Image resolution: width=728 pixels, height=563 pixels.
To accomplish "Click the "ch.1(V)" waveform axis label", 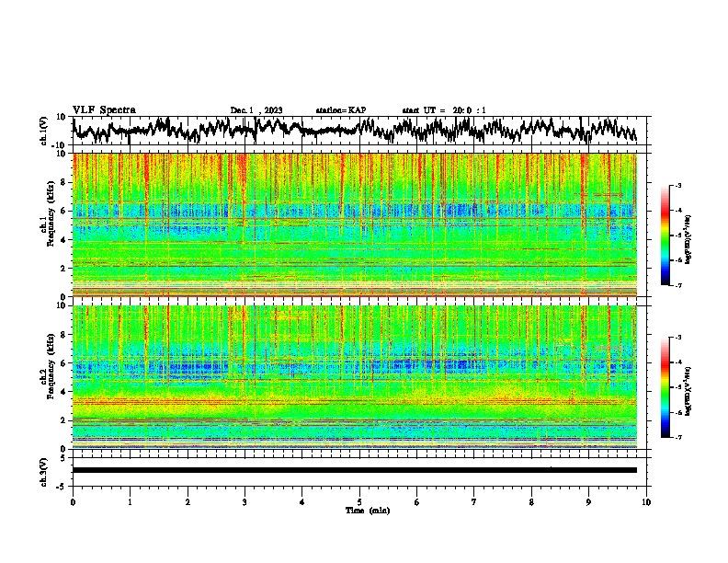I will click(x=43, y=131).
